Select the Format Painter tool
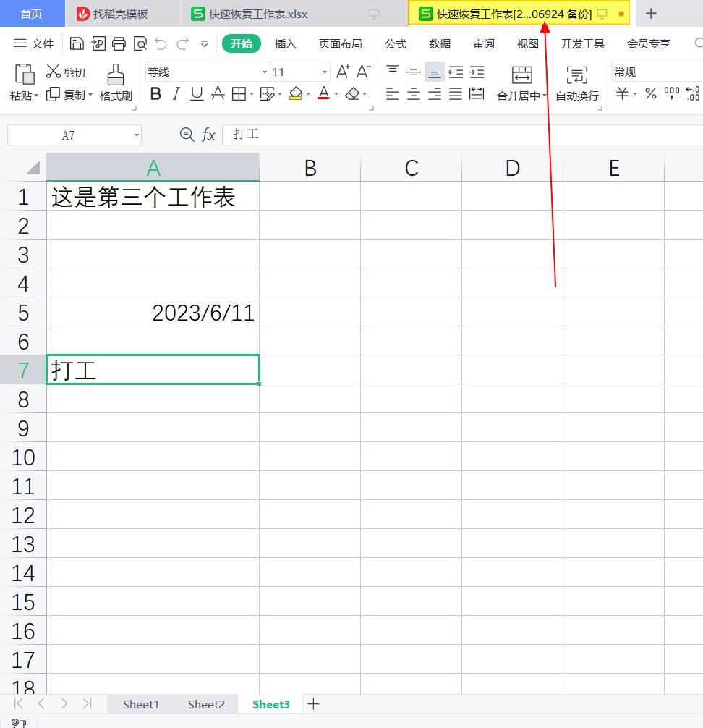The height and width of the screenshot is (728, 703). click(116, 82)
